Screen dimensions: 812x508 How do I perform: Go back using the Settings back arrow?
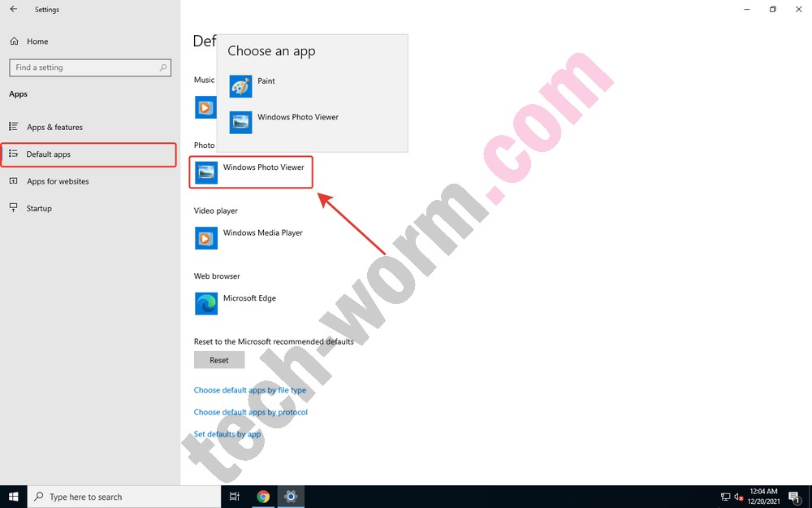pyautogui.click(x=14, y=10)
